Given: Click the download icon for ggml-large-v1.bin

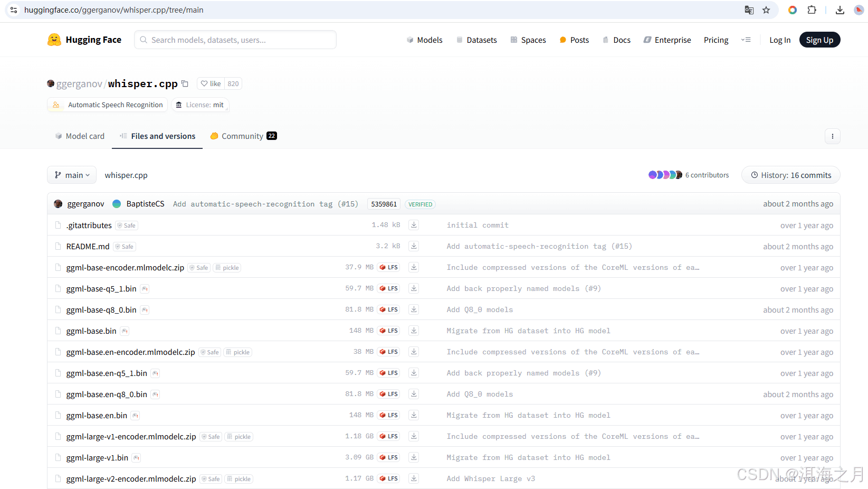Looking at the screenshot, I should pos(414,457).
